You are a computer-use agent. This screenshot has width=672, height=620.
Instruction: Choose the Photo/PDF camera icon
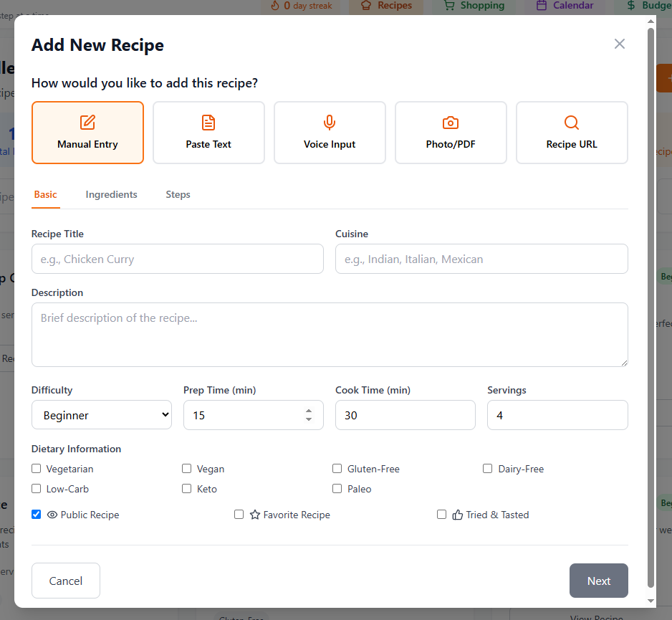[x=451, y=123]
